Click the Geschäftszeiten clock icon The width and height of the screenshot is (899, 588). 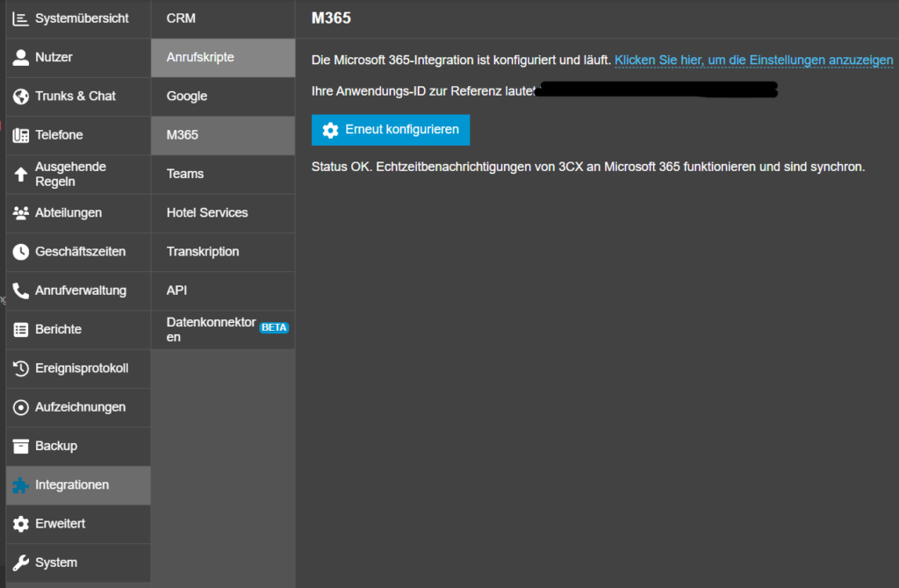(x=21, y=252)
